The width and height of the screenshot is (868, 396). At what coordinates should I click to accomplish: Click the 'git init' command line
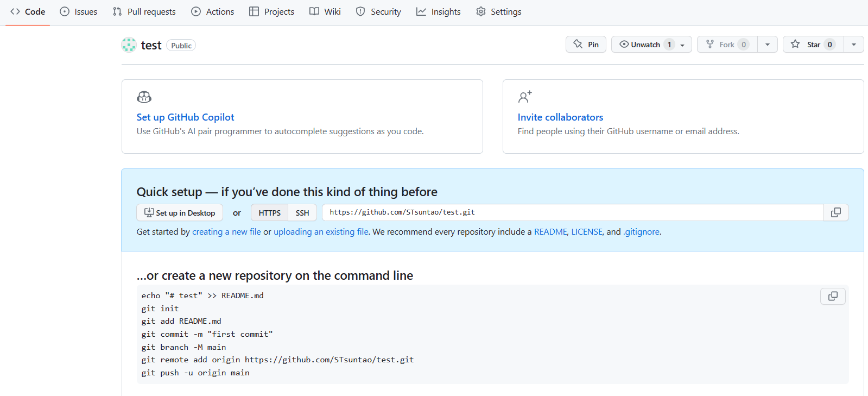coord(160,309)
